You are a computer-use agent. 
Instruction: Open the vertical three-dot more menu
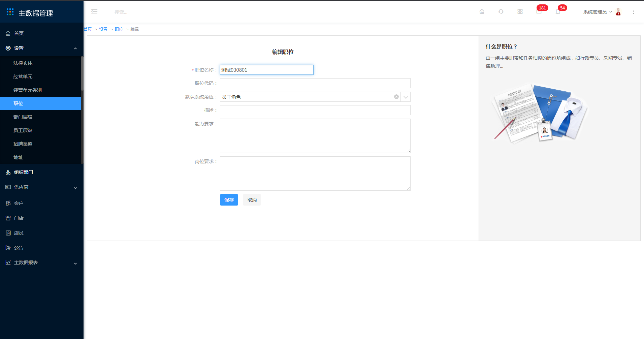pyautogui.click(x=633, y=12)
